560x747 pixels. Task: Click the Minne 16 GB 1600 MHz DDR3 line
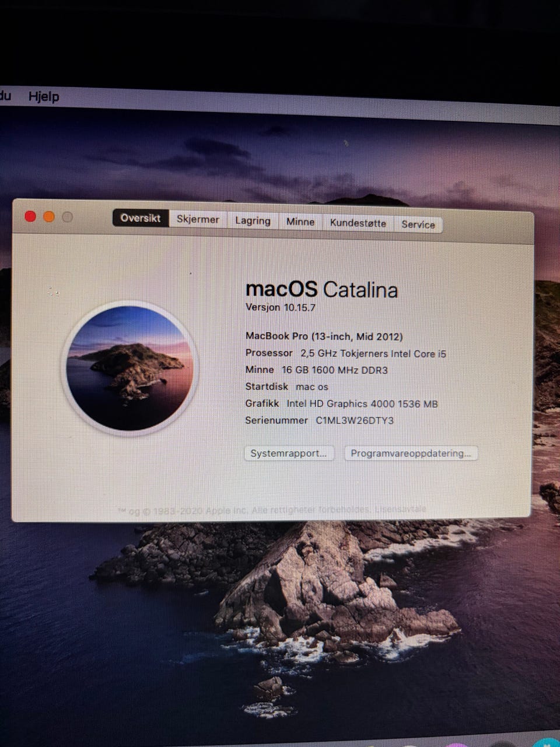pyautogui.click(x=317, y=370)
